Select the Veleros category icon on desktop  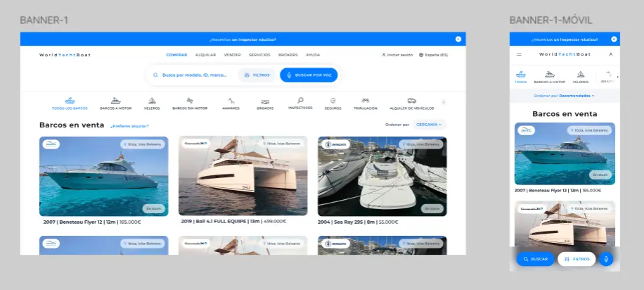pyautogui.click(x=152, y=101)
